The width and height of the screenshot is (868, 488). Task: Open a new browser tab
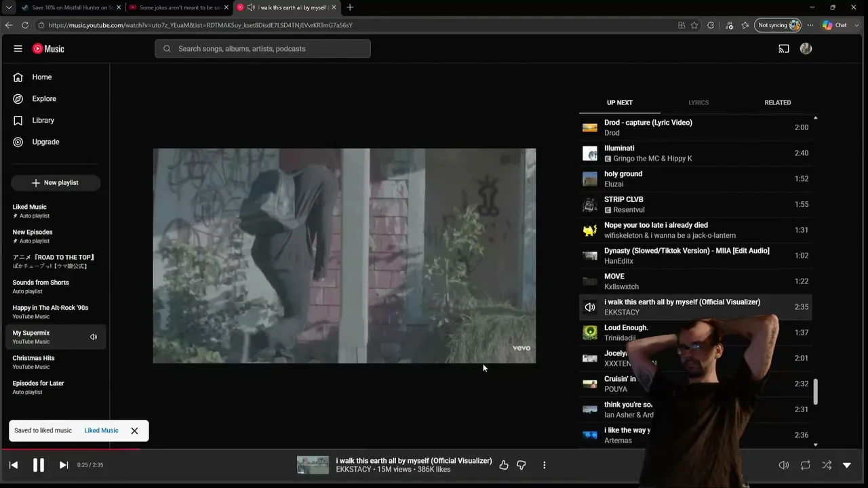[x=350, y=7]
